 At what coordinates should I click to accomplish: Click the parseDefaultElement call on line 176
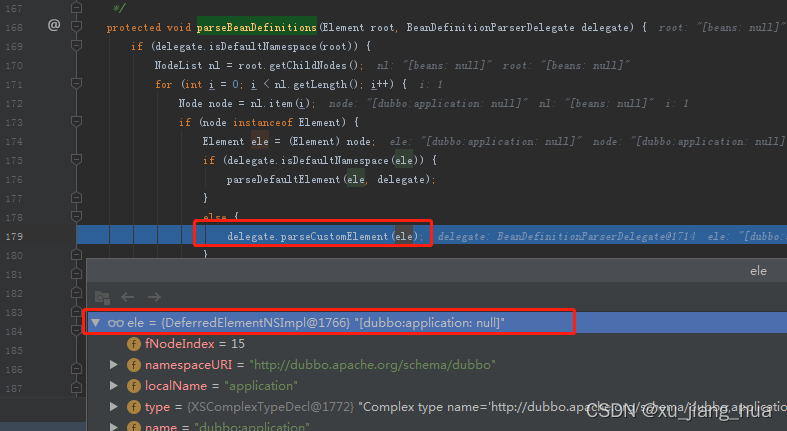[284, 180]
